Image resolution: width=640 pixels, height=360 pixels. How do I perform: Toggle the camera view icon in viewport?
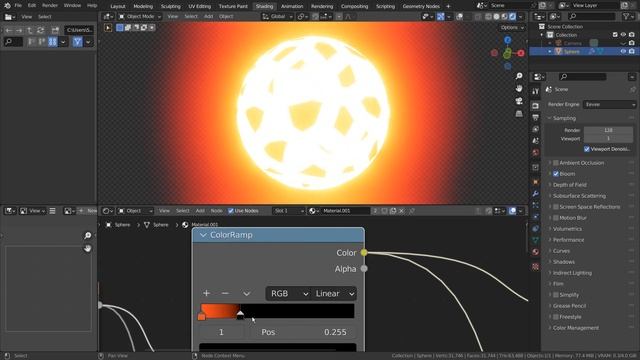[519, 101]
